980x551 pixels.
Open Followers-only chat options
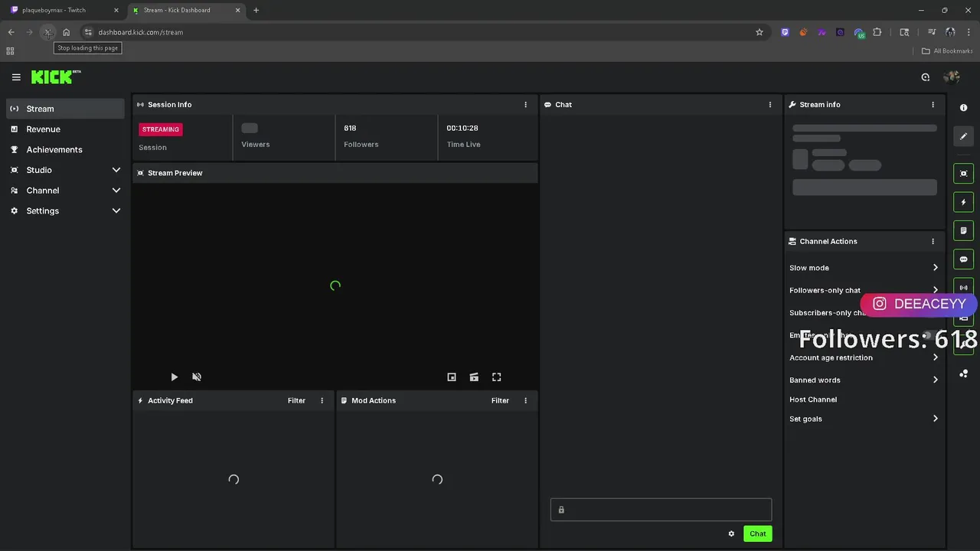coord(864,291)
